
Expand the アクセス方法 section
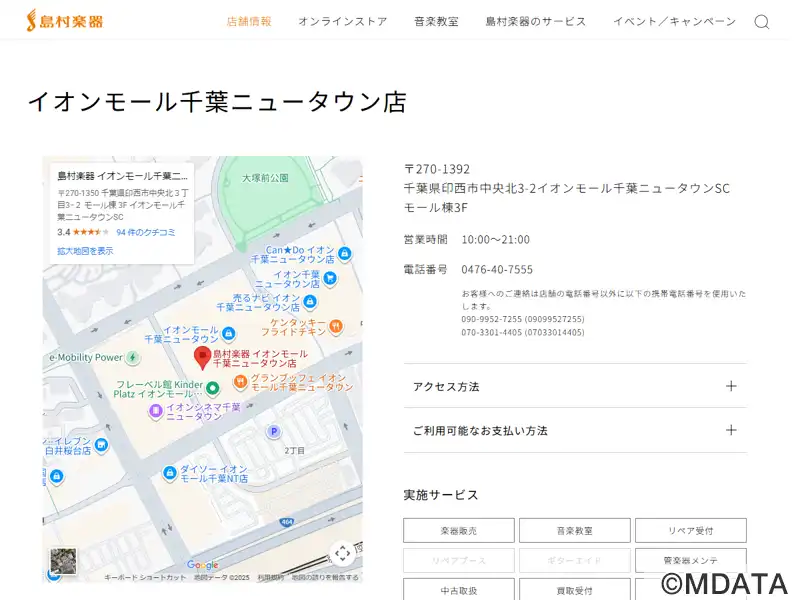tap(575, 386)
